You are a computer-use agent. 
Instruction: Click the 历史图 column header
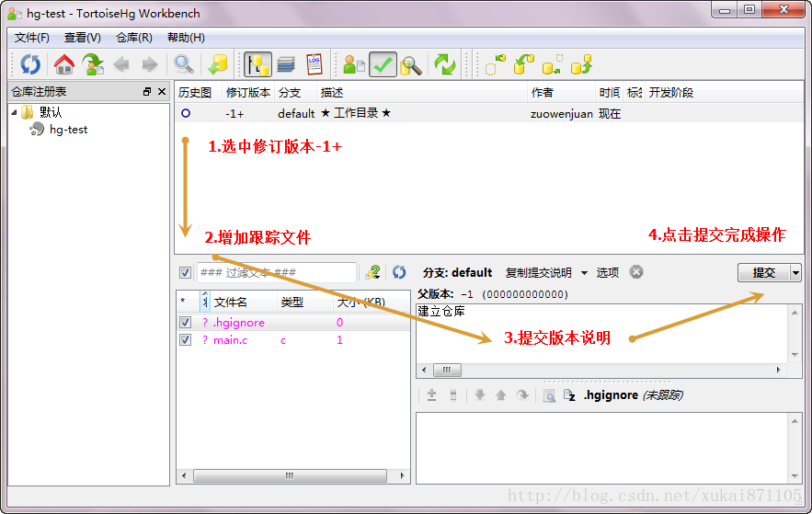[199, 93]
